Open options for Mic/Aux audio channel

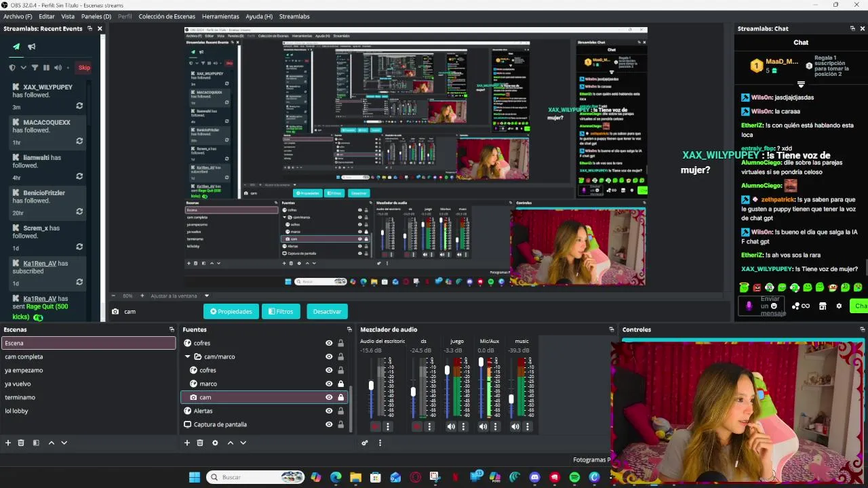[x=496, y=426]
